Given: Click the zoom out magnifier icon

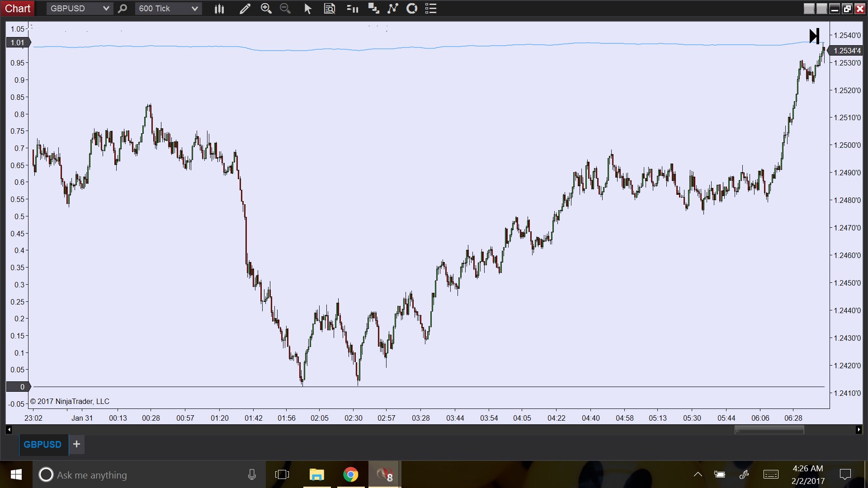Looking at the screenshot, I should click(x=285, y=9).
